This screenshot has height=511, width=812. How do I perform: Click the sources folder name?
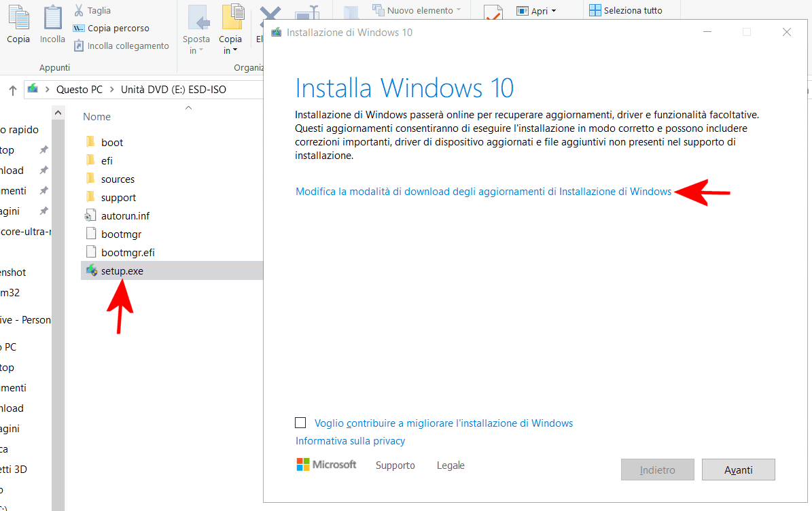pyautogui.click(x=118, y=179)
